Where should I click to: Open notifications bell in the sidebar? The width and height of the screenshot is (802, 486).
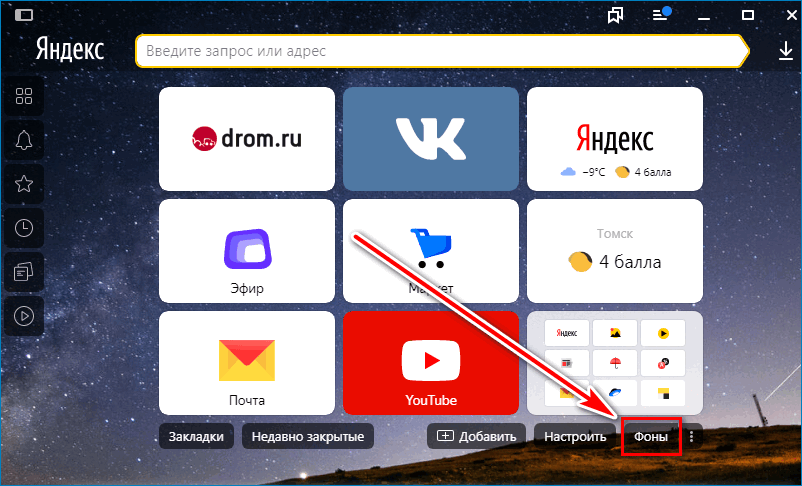click(24, 140)
